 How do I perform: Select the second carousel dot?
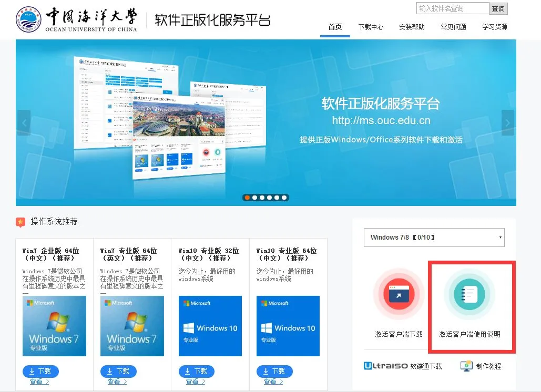[x=254, y=198]
